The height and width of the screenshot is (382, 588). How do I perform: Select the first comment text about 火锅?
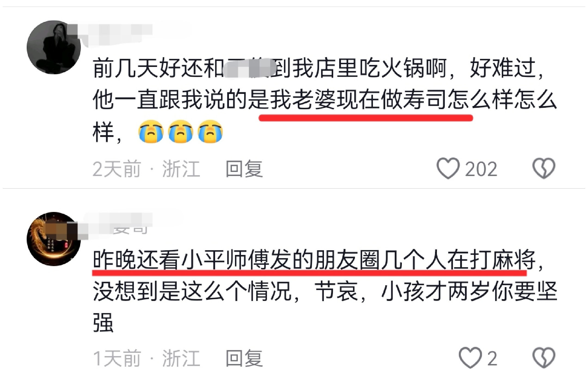[324, 100]
